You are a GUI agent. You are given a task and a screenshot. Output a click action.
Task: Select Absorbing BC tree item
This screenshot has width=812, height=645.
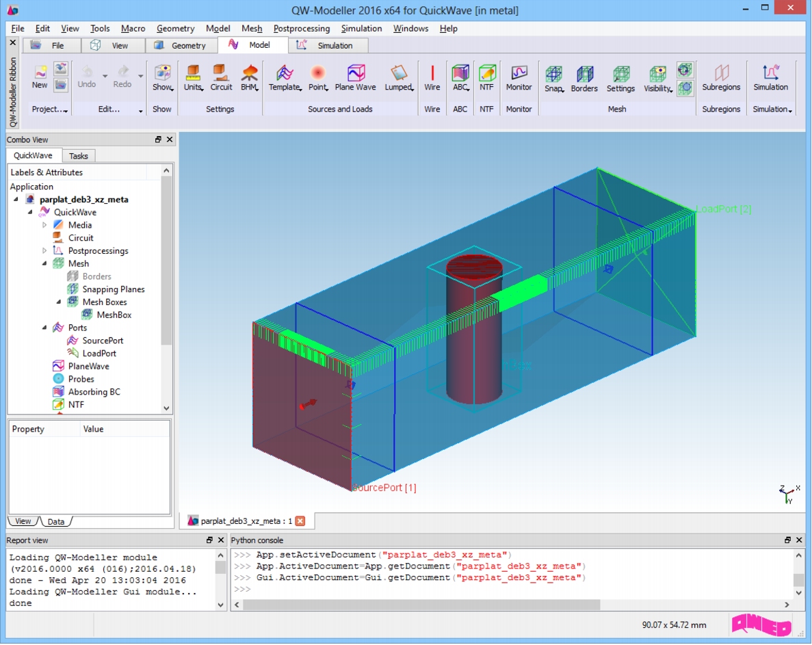(x=94, y=392)
